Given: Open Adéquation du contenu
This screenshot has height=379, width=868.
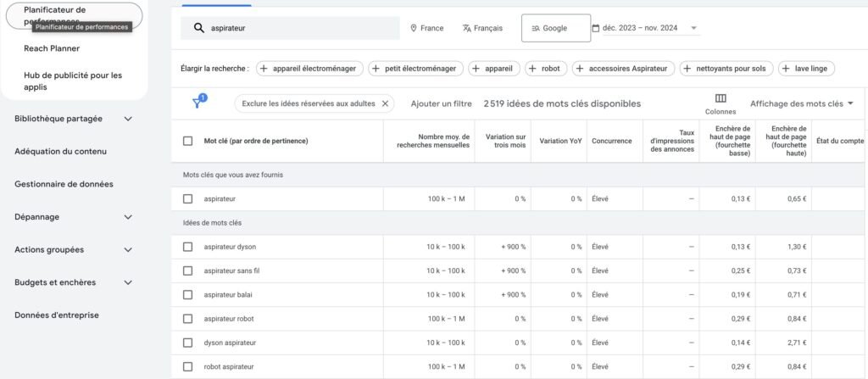Looking at the screenshot, I should point(61,151).
